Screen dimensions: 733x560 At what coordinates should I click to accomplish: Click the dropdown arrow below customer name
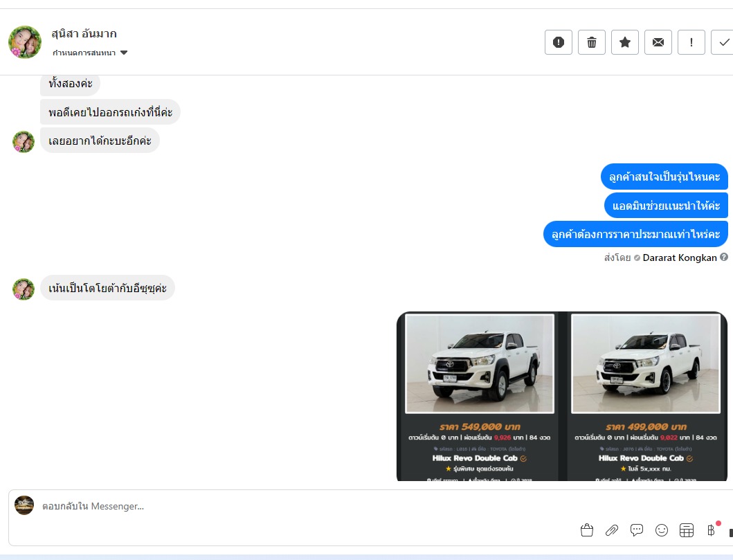pos(124,53)
